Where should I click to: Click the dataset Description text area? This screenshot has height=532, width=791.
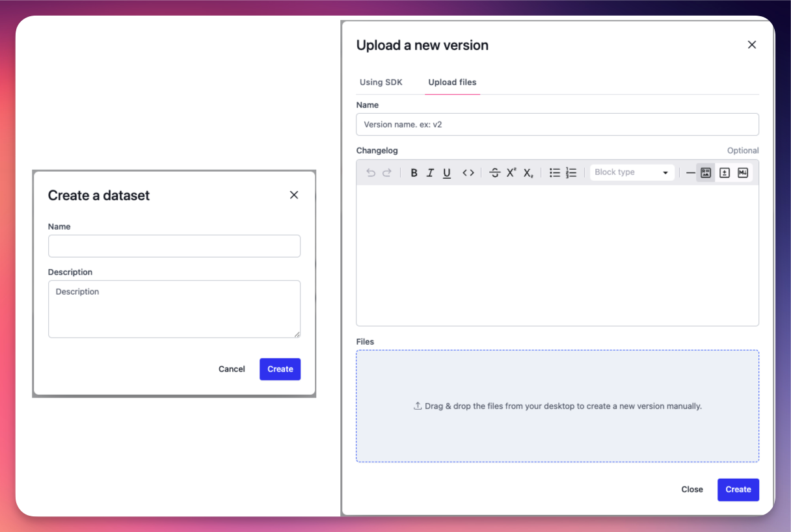pyautogui.click(x=174, y=309)
